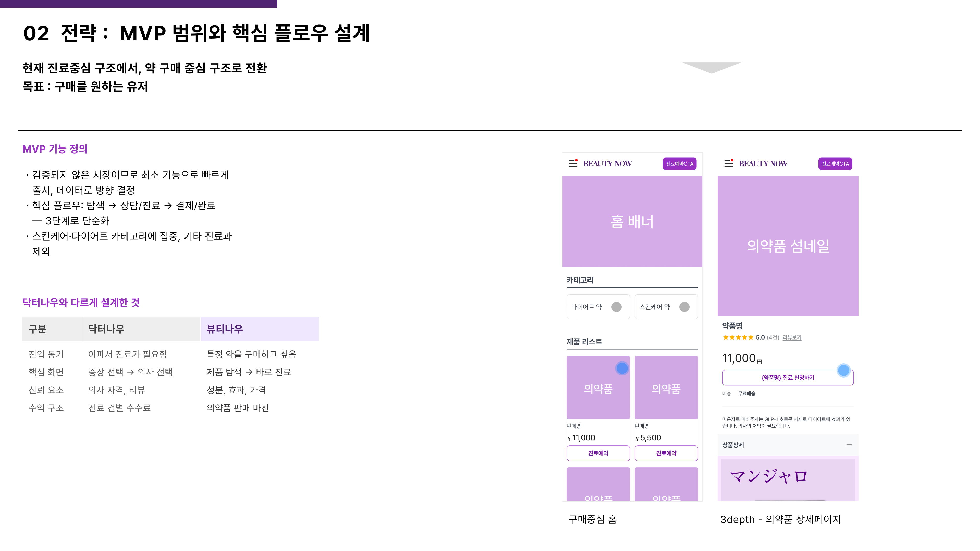The image size is (980, 551).
Task: Click the マンジャロ product detail image
Action: tap(788, 480)
